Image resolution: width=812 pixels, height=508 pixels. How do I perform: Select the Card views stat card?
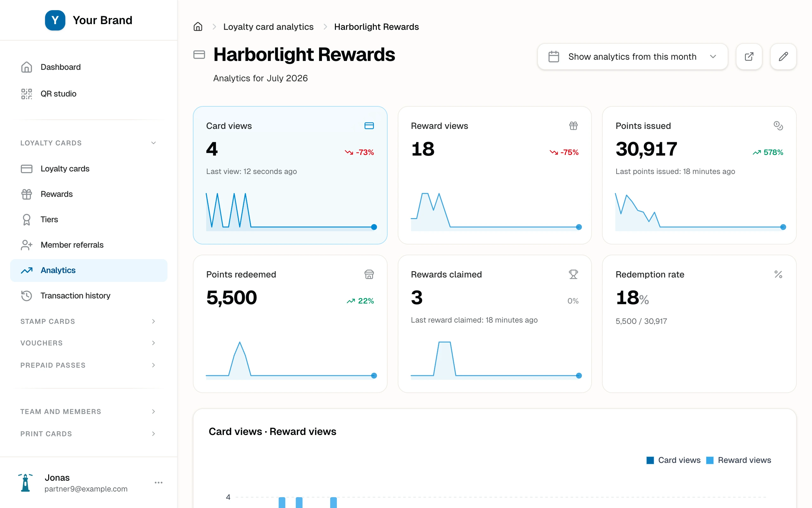pyautogui.click(x=290, y=175)
